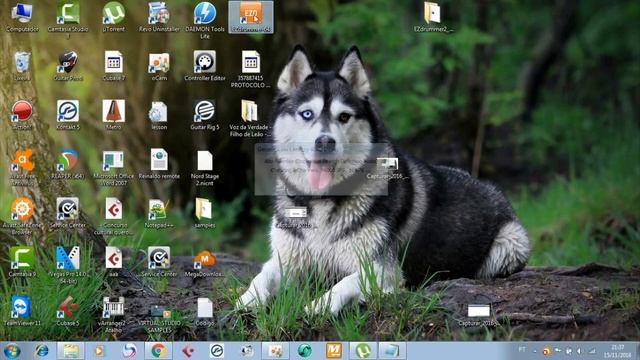
Task: Open the samples folder
Action: tap(205, 213)
